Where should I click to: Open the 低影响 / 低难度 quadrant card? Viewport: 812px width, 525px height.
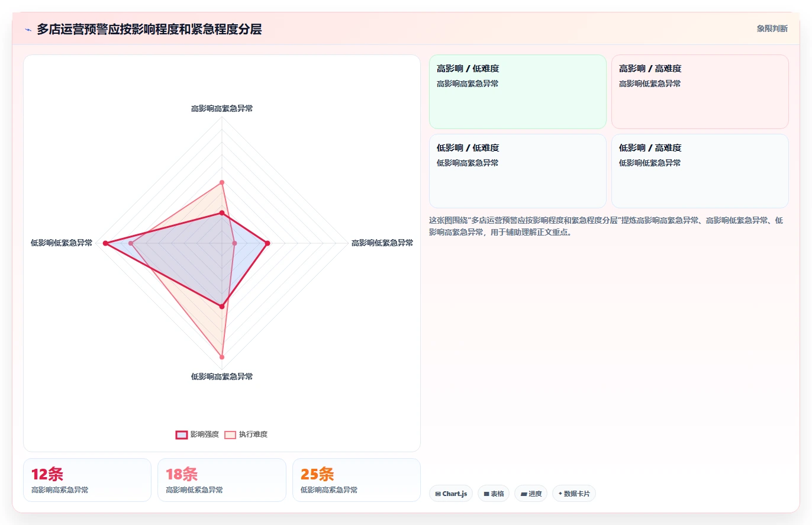[518, 171]
